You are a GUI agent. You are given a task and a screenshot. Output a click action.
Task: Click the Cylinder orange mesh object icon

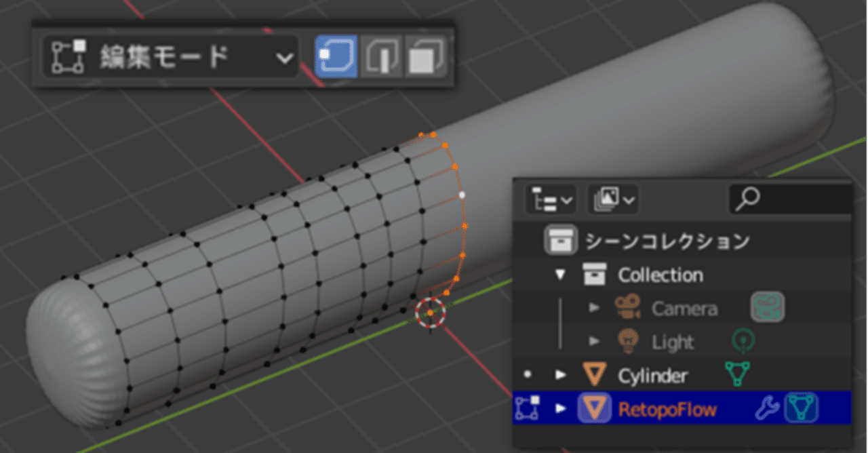tap(595, 374)
